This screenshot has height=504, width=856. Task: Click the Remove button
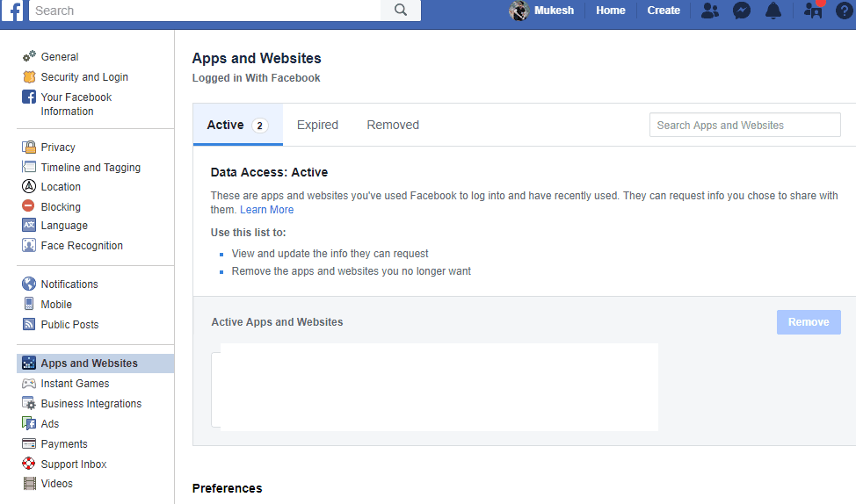(x=809, y=322)
